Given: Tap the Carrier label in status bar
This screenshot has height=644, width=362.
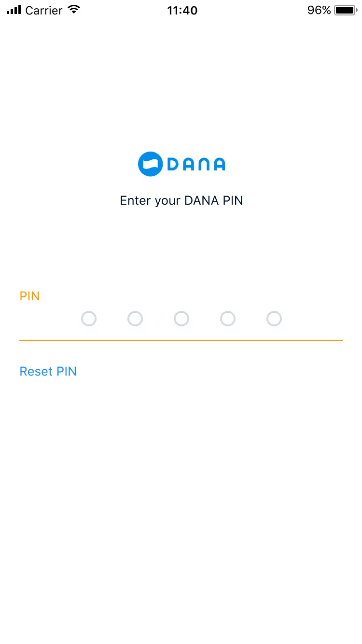Looking at the screenshot, I should pos(44,10).
